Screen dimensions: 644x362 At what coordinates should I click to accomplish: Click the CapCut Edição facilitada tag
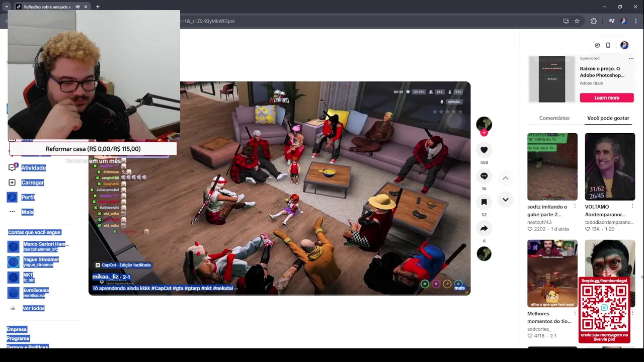coord(123,265)
